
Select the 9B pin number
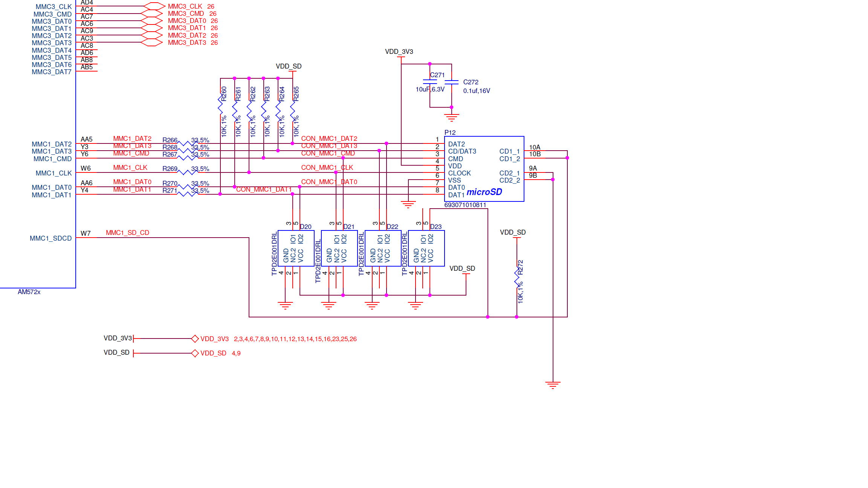coord(533,175)
